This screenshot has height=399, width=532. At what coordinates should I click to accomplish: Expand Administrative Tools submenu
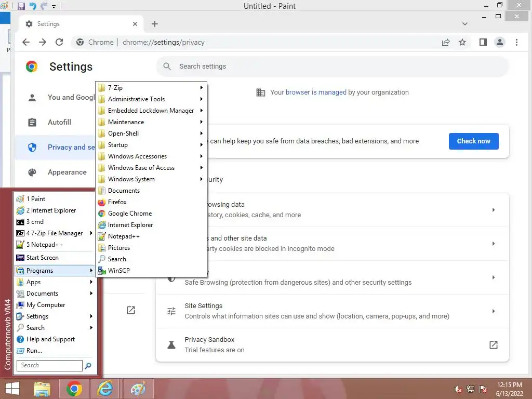(x=151, y=99)
